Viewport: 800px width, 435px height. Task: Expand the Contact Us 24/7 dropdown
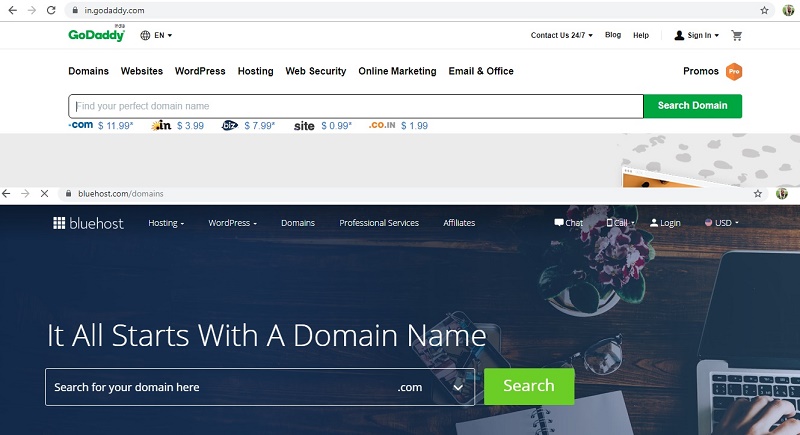[x=562, y=35]
